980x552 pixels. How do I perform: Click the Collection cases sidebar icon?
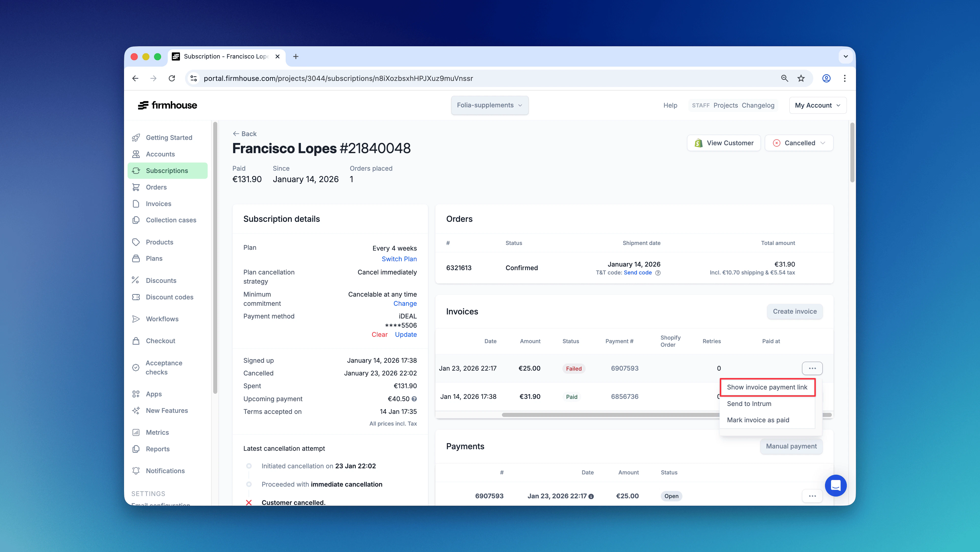click(136, 220)
